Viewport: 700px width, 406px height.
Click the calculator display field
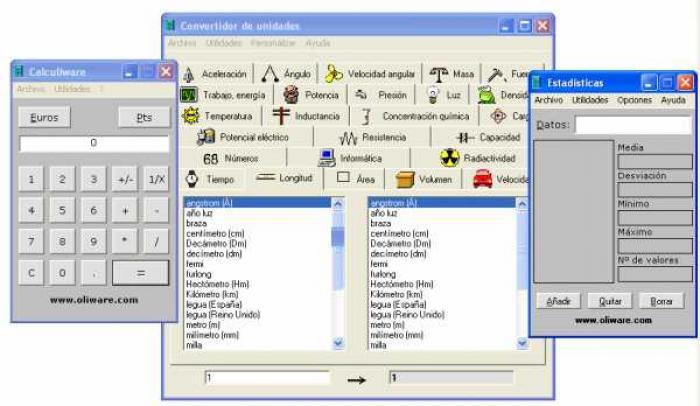(x=94, y=143)
